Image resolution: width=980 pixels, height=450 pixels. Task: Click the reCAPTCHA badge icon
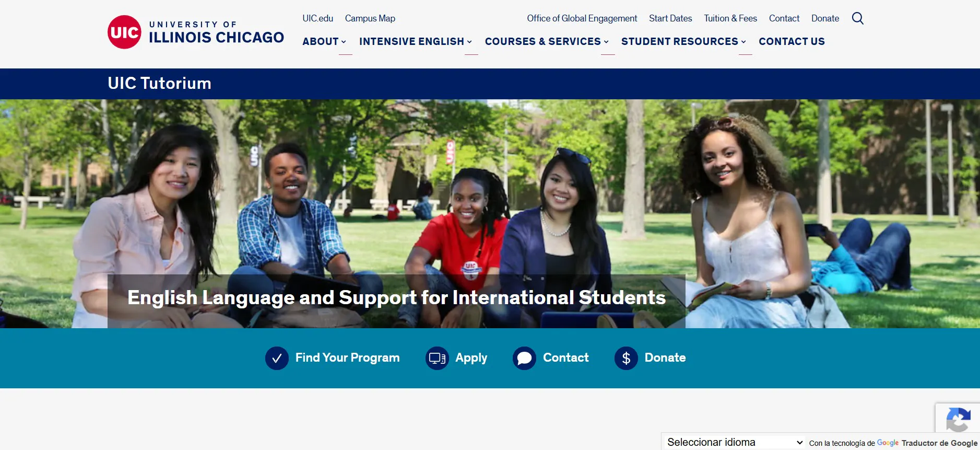958,419
